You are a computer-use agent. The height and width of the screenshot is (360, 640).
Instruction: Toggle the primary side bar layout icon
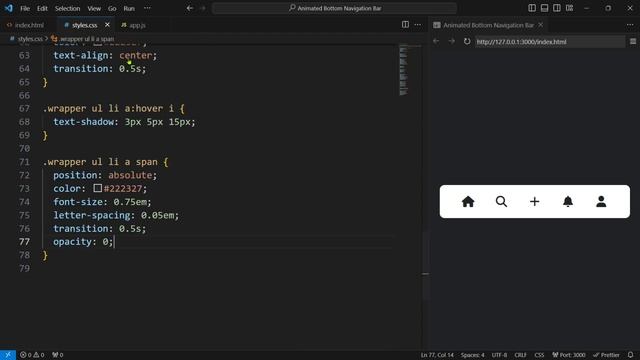pyautogui.click(x=532, y=8)
